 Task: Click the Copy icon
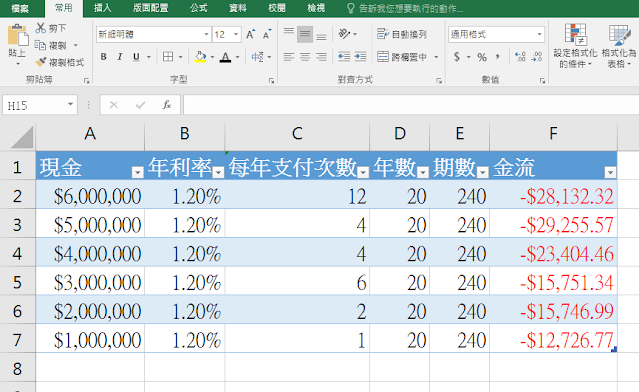(x=40, y=45)
